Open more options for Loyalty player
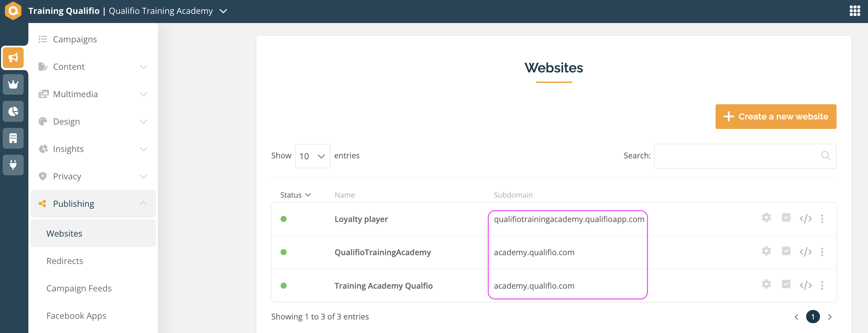This screenshot has width=868, height=333. click(822, 219)
